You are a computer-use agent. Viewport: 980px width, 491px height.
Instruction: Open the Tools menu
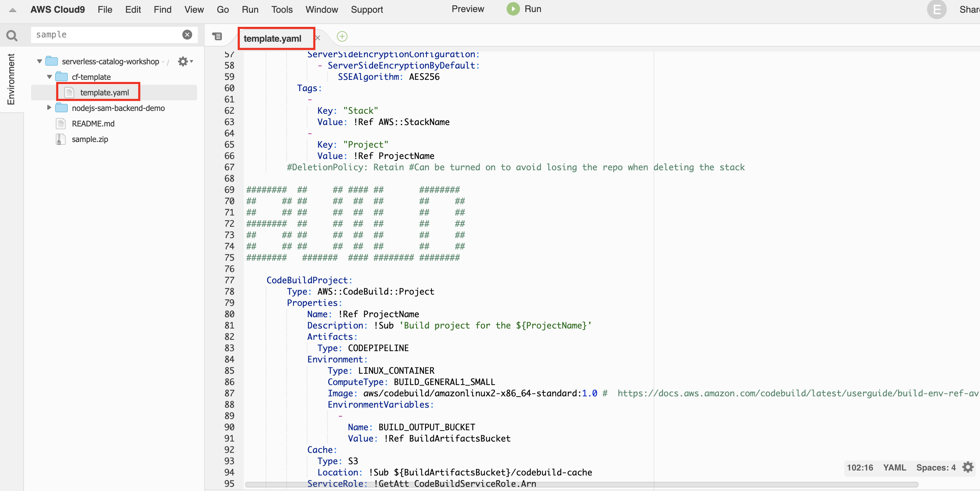[282, 10]
